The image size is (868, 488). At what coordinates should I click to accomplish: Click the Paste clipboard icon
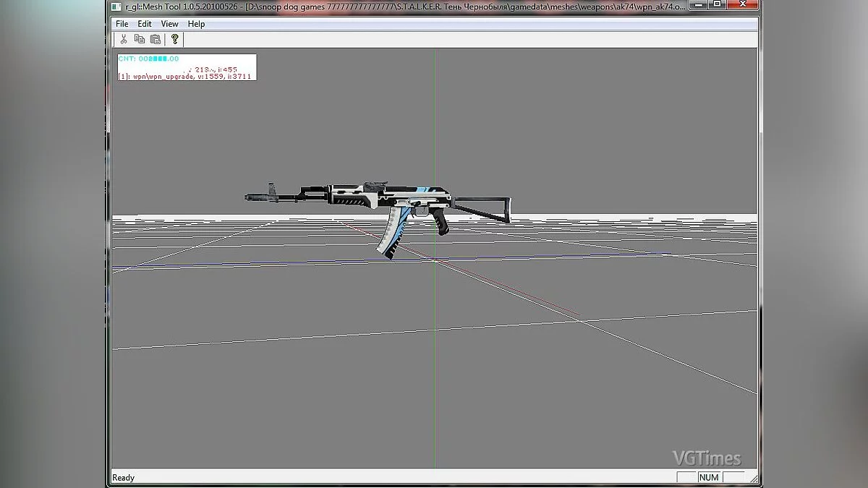[155, 39]
